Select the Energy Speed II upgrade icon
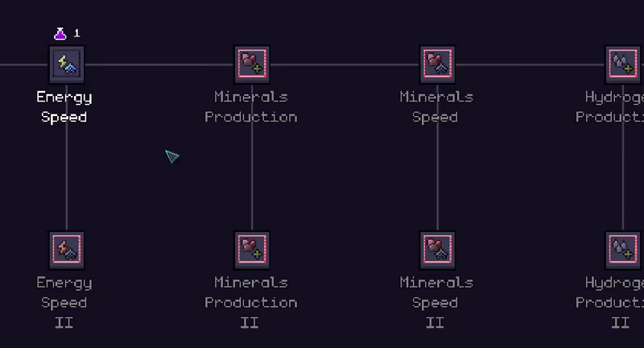The height and width of the screenshot is (348, 644). click(67, 250)
